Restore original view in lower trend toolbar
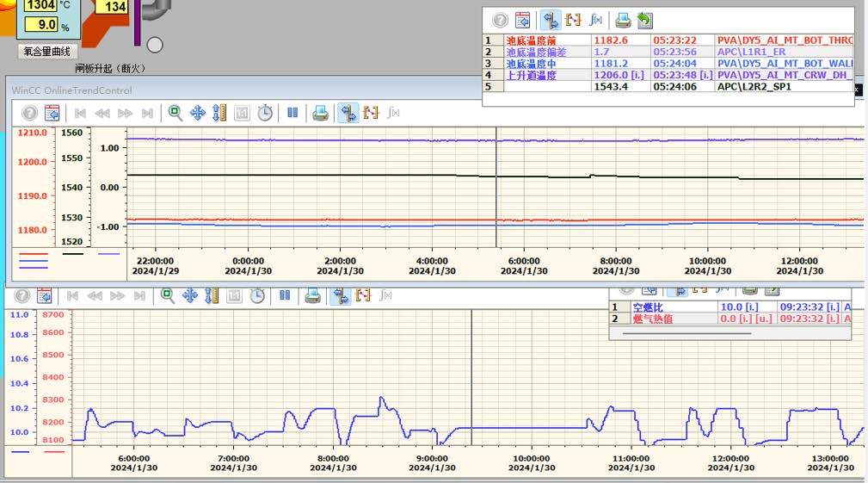Viewport: 868px width, 483px height. pyautogui.click(x=234, y=296)
